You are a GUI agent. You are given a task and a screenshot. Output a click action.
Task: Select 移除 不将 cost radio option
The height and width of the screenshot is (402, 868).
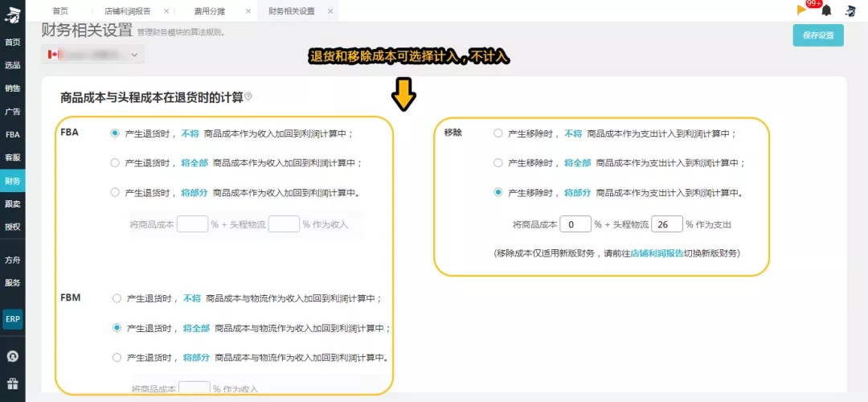point(497,133)
